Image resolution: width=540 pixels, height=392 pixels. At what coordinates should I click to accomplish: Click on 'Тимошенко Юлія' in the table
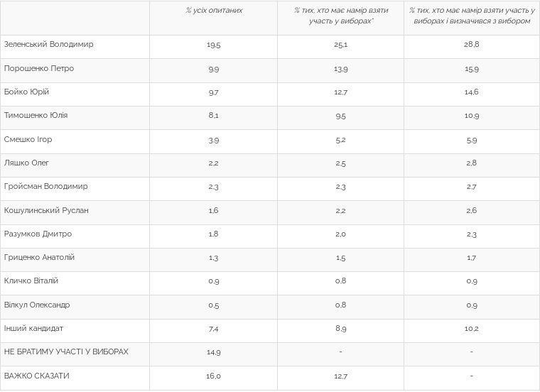click(36, 116)
